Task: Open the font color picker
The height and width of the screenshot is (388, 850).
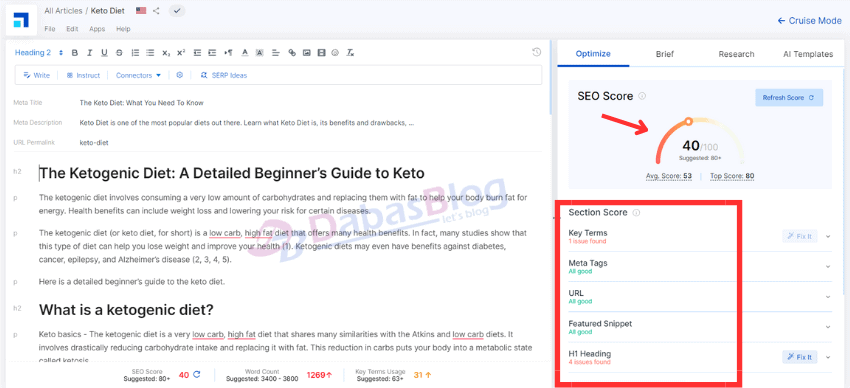Action: pos(244,53)
